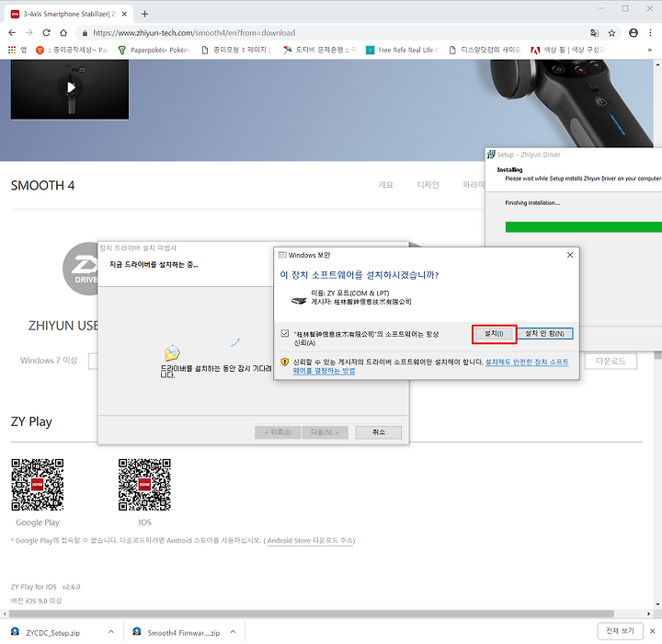Open the translate page icon
Viewport: 662px width, 644px height.
[595, 33]
